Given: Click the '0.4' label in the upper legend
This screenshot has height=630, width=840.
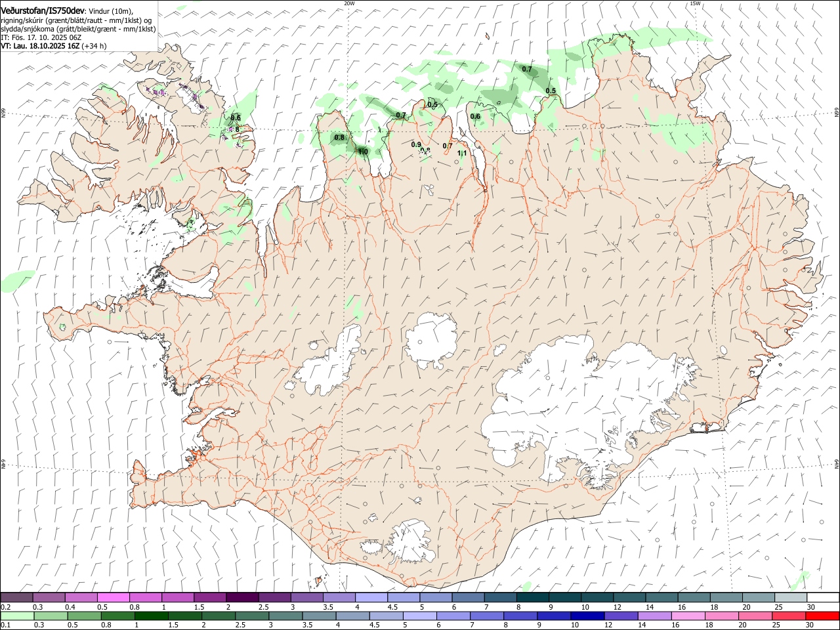Looking at the screenshot, I should (70, 607).
